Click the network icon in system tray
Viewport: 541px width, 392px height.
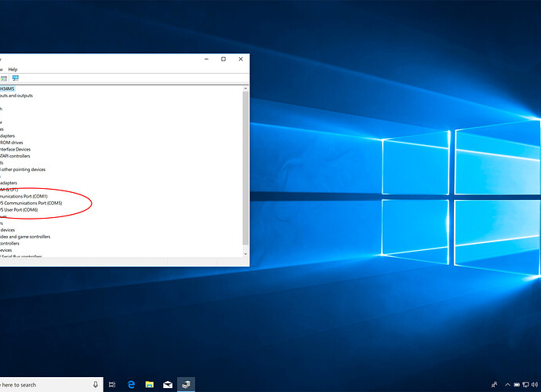[x=525, y=384]
